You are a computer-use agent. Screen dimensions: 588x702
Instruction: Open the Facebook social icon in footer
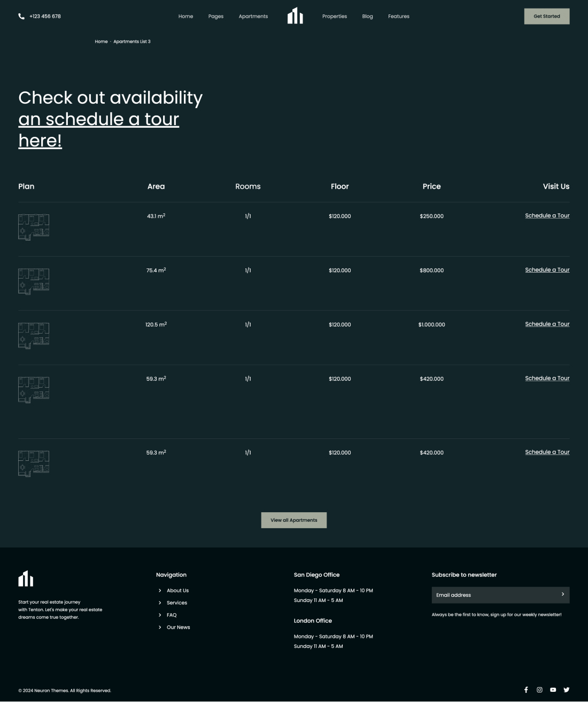(526, 690)
